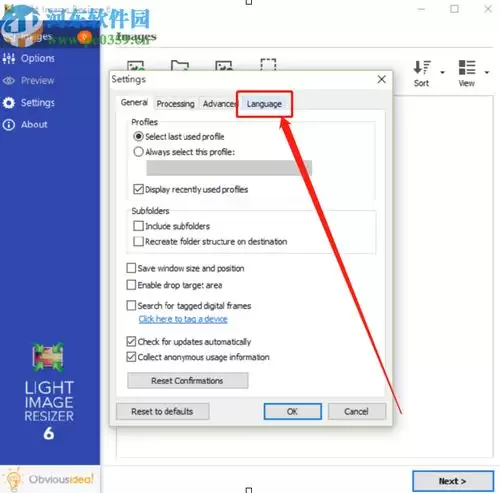Close the Settings dialog with X
Screen dimensions: 500x493
382,79
